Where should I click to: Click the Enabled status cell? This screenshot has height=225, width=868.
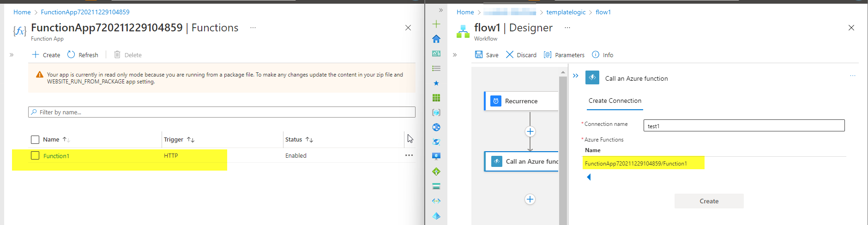[x=296, y=155]
